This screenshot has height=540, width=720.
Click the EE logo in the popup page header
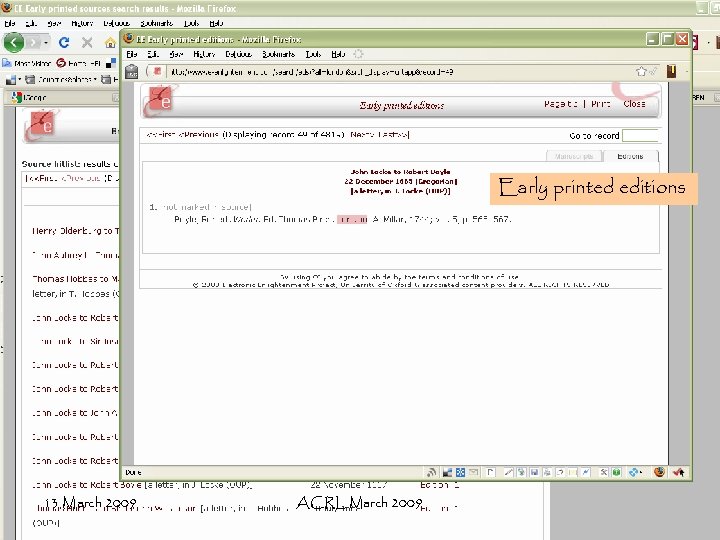(x=160, y=100)
